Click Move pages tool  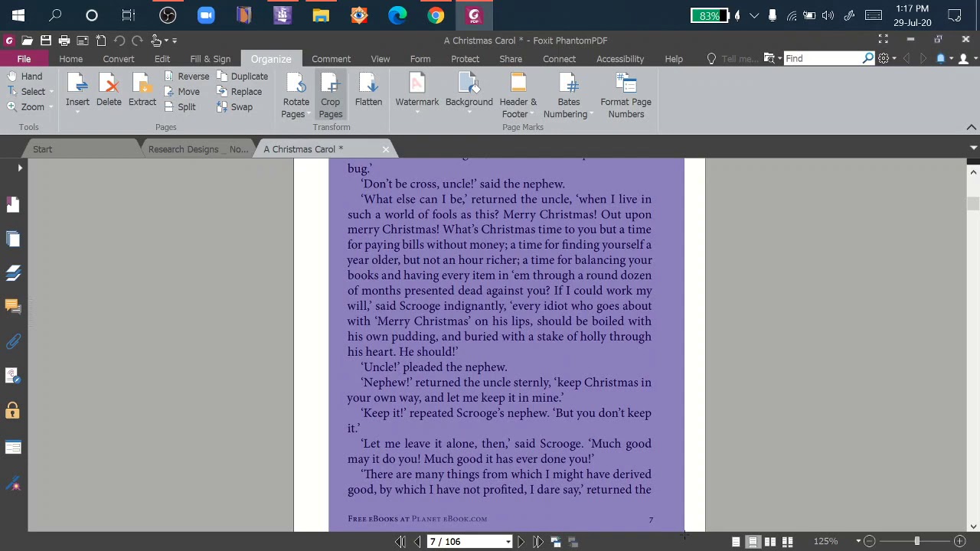tap(181, 92)
